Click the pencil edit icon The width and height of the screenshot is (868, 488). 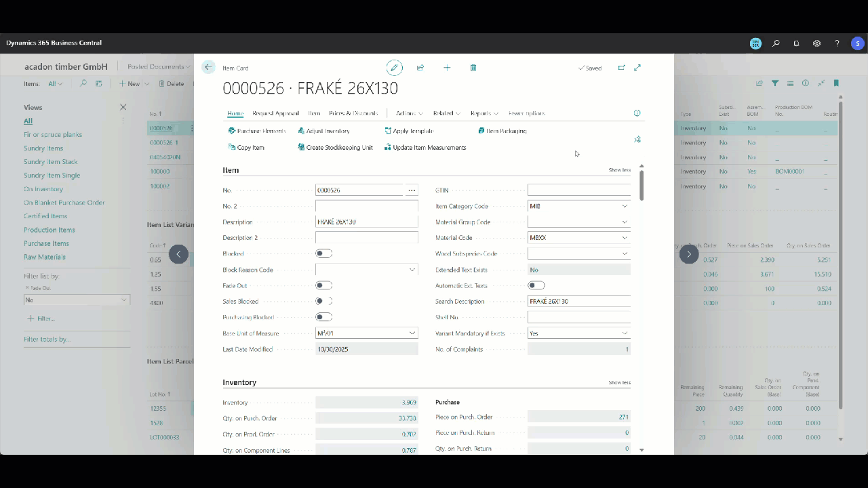(x=394, y=68)
